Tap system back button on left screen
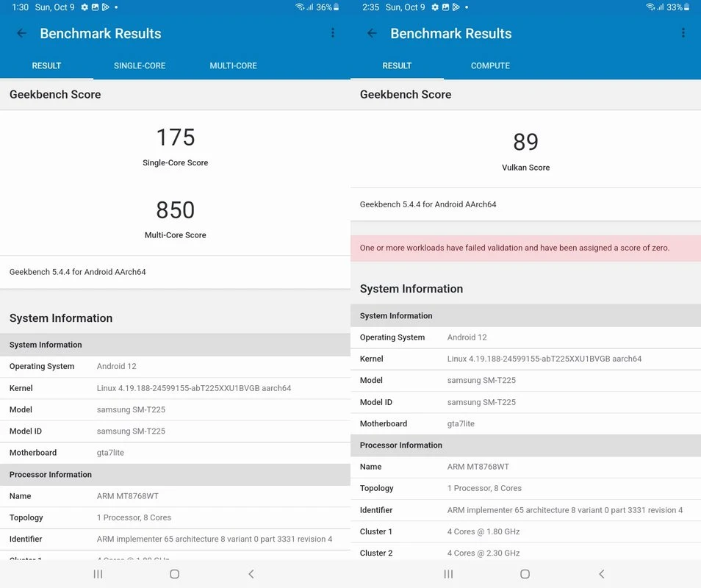 pyautogui.click(x=251, y=574)
